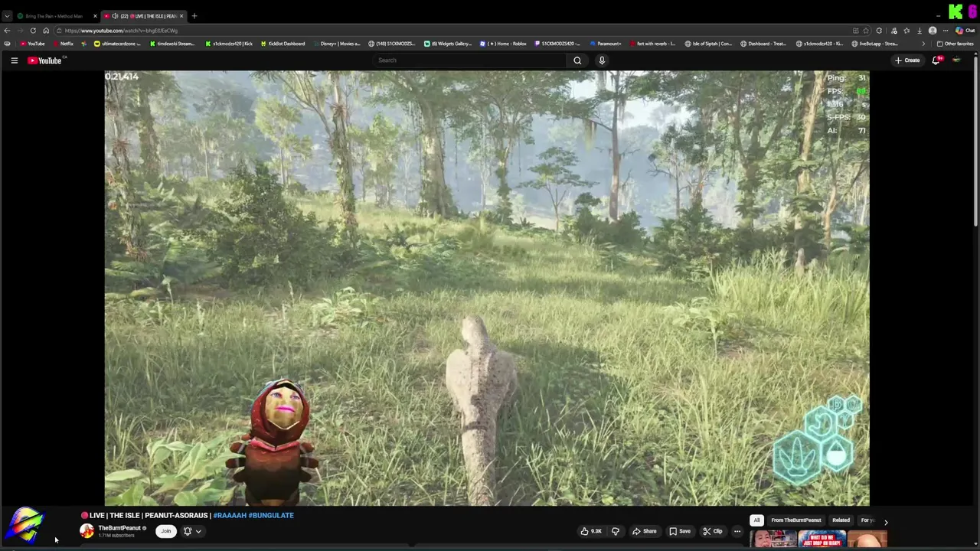980x551 pixels.
Task: Open browser downloads icon
Action: [920, 31]
